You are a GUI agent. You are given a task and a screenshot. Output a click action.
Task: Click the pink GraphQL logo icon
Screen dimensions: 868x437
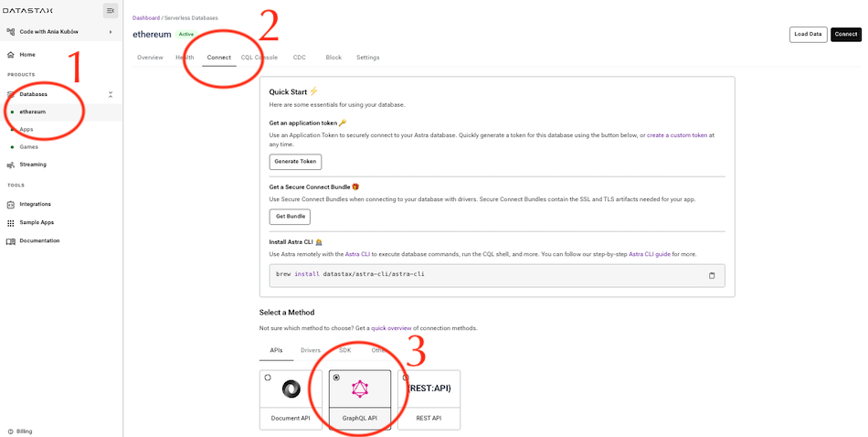[x=360, y=389]
